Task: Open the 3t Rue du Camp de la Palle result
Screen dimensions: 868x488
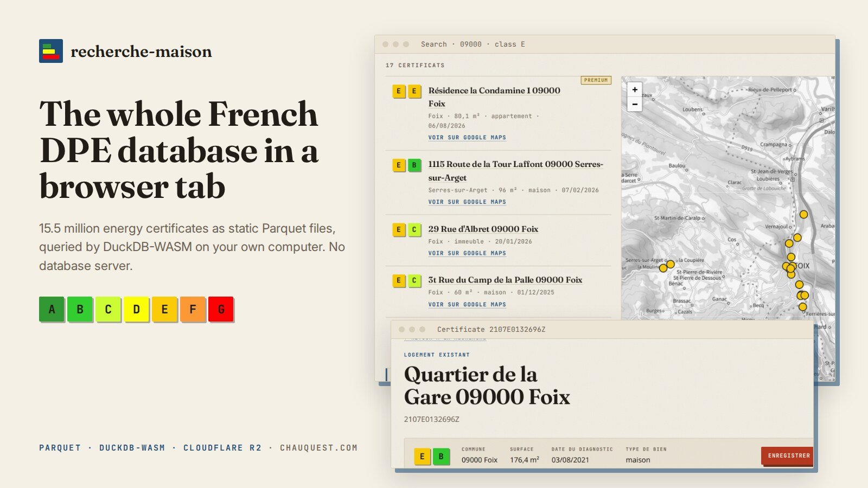Action: pyautogui.click(x=505, y=280)
